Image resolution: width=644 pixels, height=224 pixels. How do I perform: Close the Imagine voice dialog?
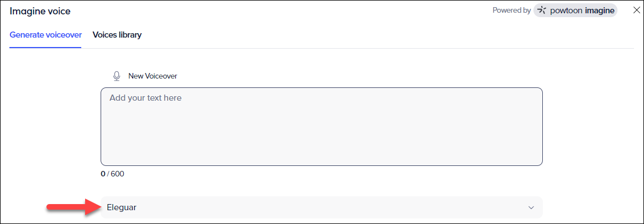point(636,11)
